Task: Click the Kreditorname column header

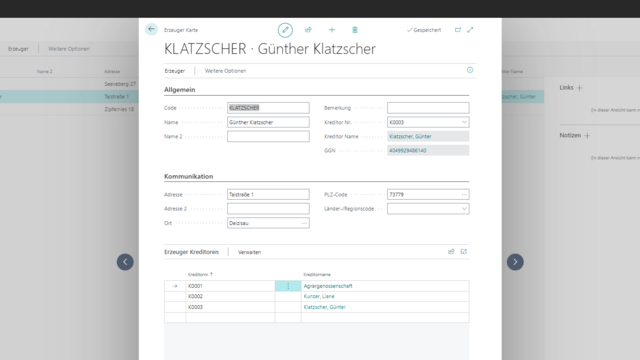Action: click(x=317, y=274)
